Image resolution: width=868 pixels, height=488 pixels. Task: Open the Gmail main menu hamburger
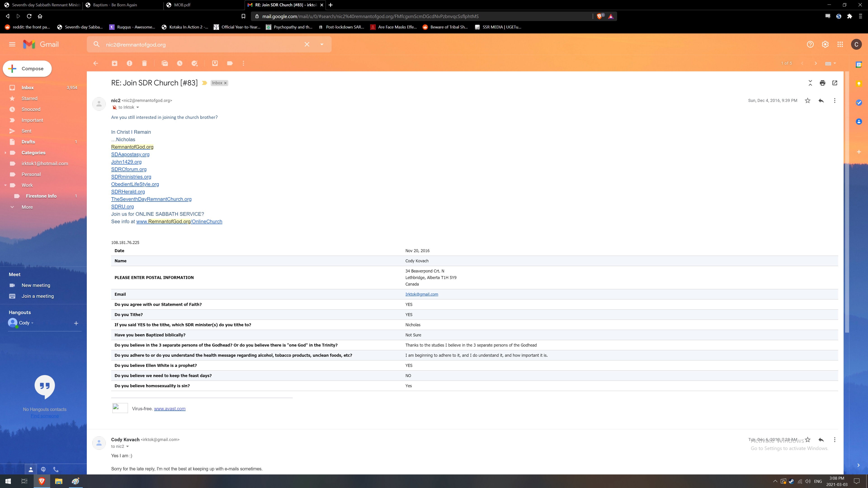12,45
